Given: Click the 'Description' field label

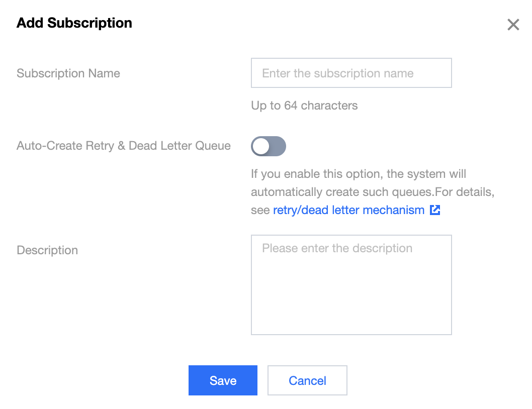Looking at the screenshot, I should tap(47, 250).
